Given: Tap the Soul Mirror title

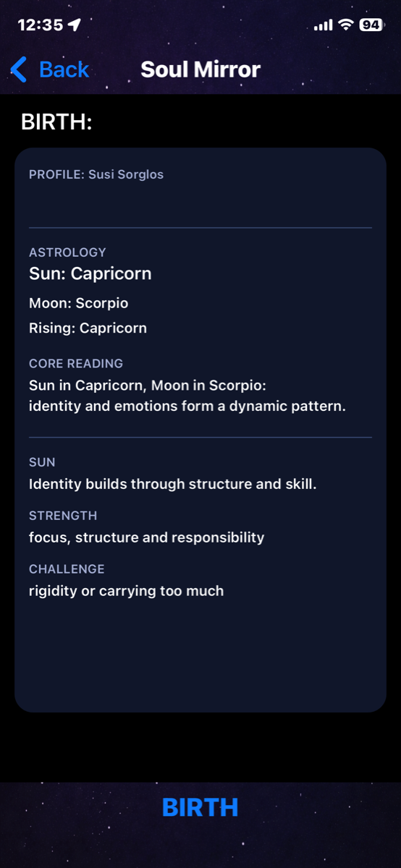Looking at the screenshot, I should [x=200, y=69].
